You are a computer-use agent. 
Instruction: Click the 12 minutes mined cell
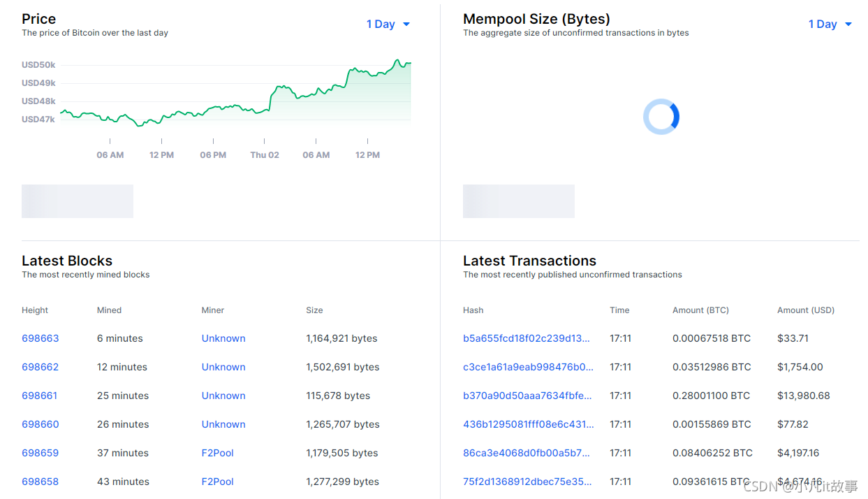click(123, 367)
